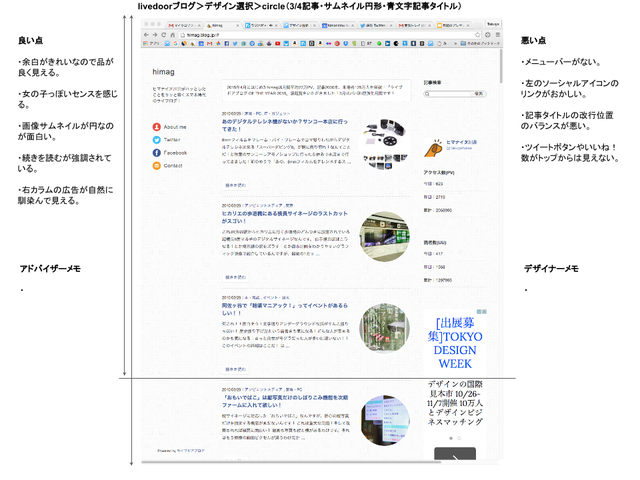Click the category links above the second article
Image resolution: width=640 pixels, height=480 pixels.
[269, 205]
